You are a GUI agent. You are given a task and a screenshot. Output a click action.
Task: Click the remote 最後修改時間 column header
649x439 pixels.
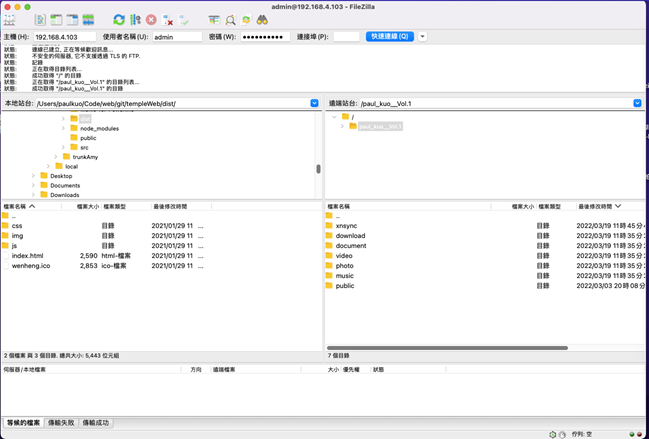pos(595,206)
